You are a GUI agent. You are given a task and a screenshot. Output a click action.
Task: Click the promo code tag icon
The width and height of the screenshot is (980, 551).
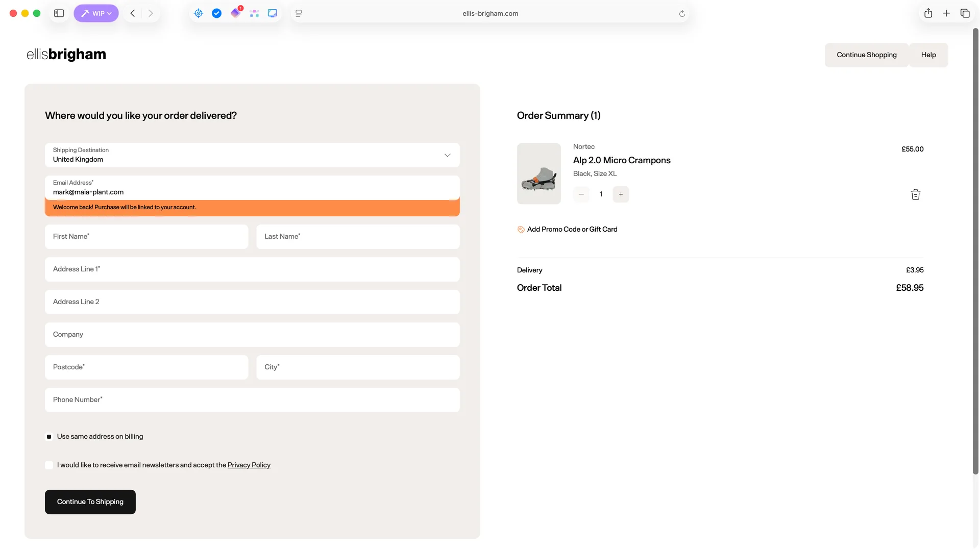521,230
